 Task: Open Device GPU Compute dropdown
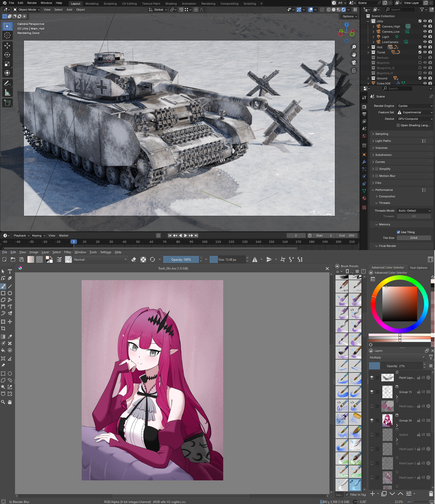415,119
